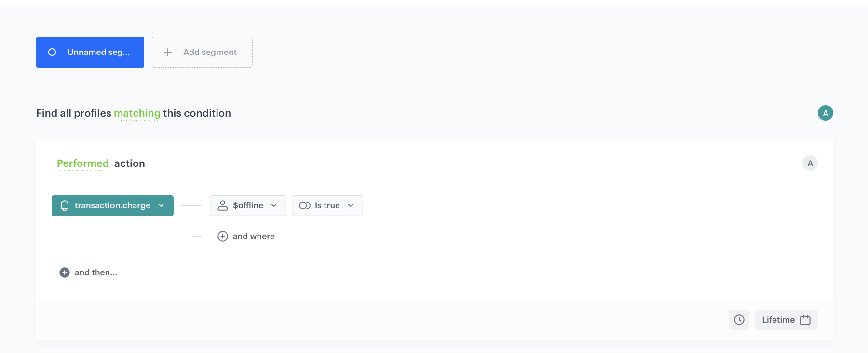
Task: Select the Unnamed segment radio circle
Action: 52,52
